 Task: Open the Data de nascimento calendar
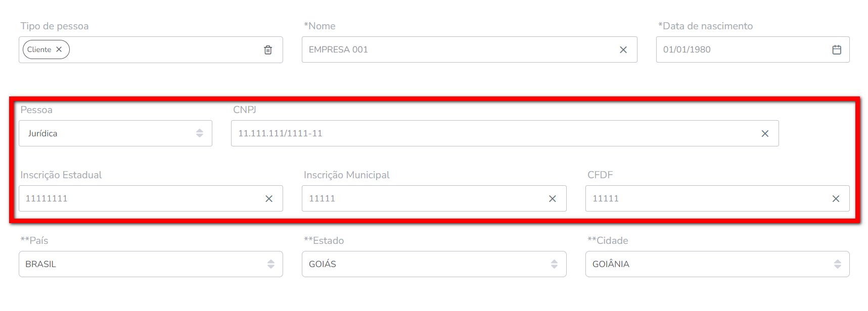(x=837, y=49)
